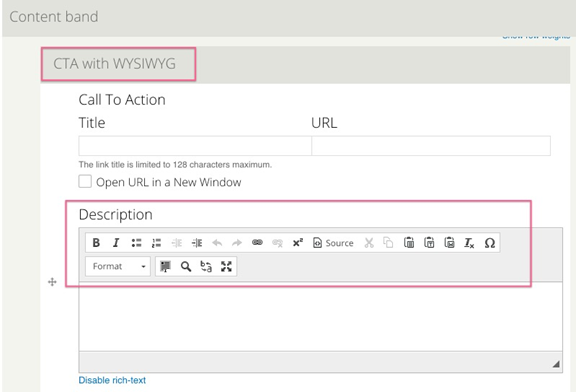Remove formatting with the Tx icon
Screen dimensions: 576x392
point(469,243)
